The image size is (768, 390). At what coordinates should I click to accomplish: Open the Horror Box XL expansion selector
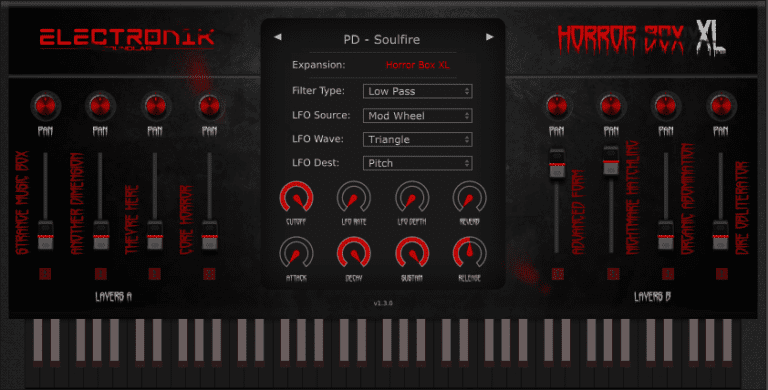(x=417, y=65)
